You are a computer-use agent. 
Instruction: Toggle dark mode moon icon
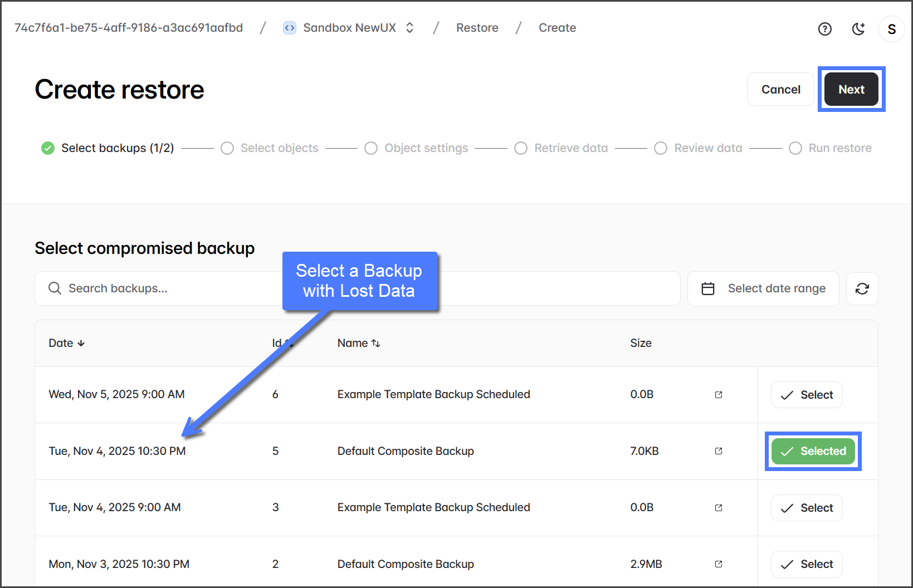(x=858, y=29)
